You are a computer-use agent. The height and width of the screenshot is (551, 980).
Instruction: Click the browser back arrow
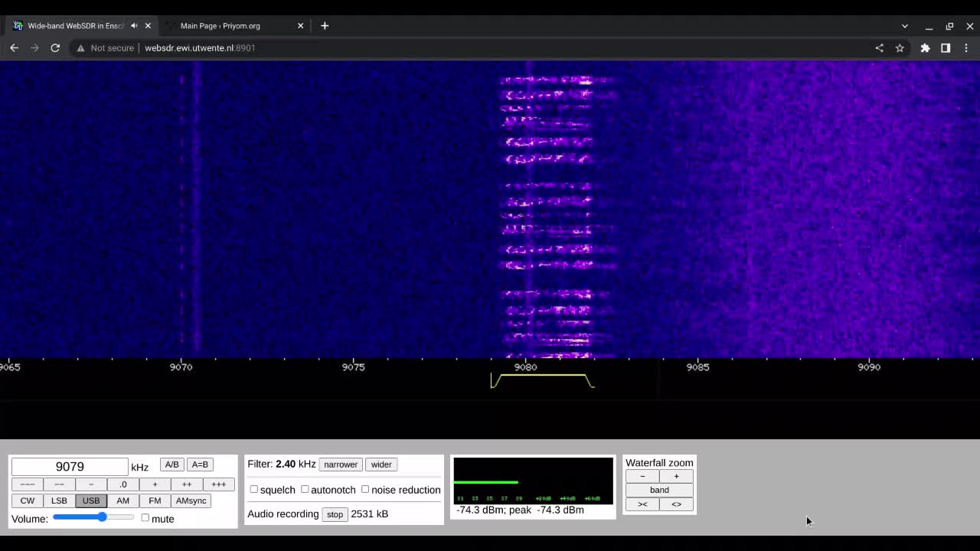tap(14, 47)
